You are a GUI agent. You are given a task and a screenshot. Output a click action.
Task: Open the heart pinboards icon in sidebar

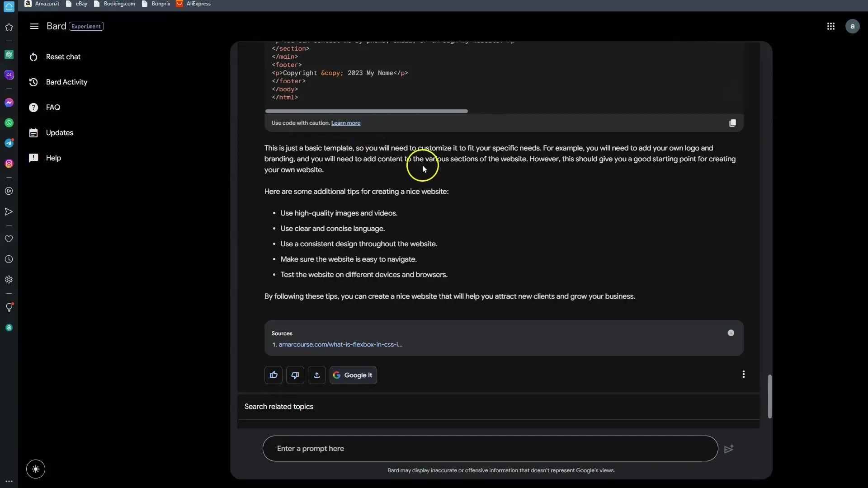point(9,239)
